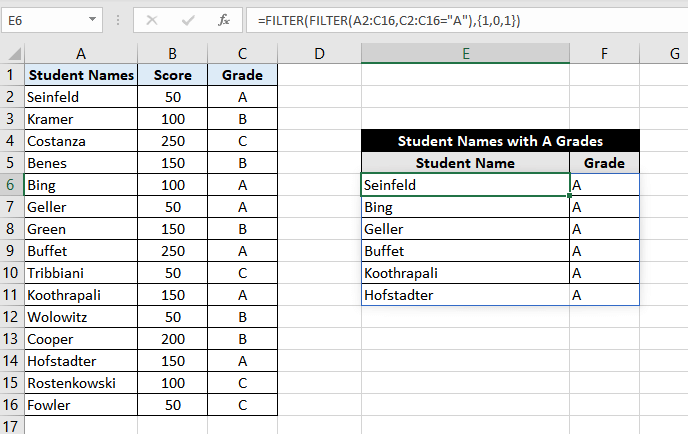Click Rostenkowski's grade C cell
Image resolution: width=688 pixels, height=434 pixels.
[x=242, y=383]
